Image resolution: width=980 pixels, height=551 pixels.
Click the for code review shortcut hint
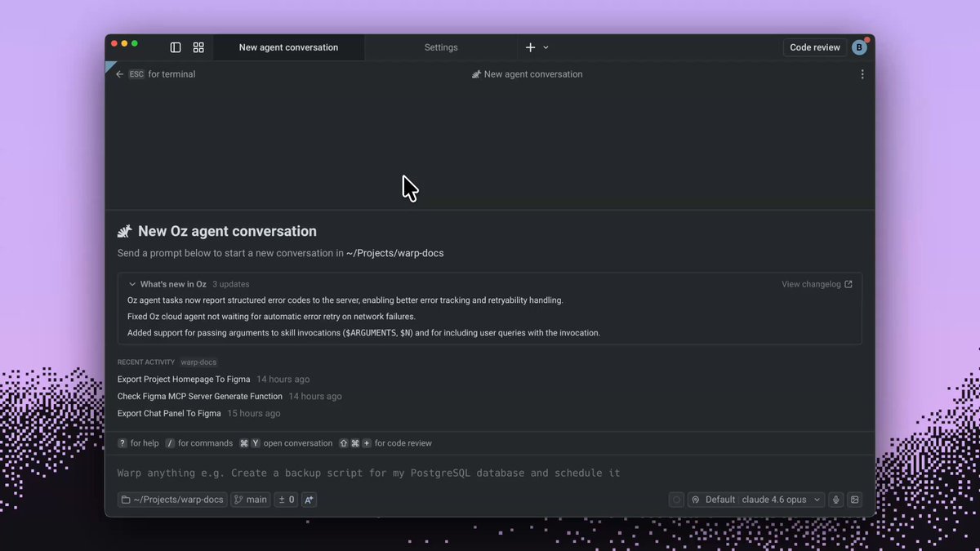tap(385, 443)
